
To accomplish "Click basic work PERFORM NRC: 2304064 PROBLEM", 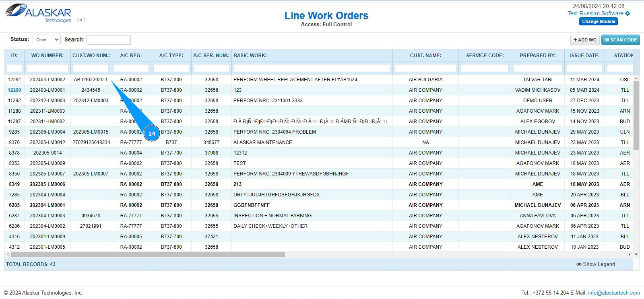I will [275, 132].
